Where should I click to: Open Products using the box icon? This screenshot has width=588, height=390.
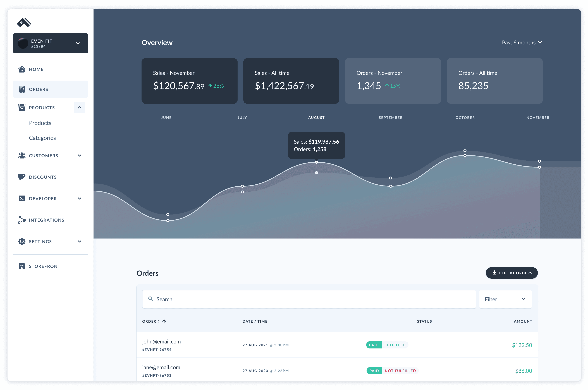click(22, 107)
